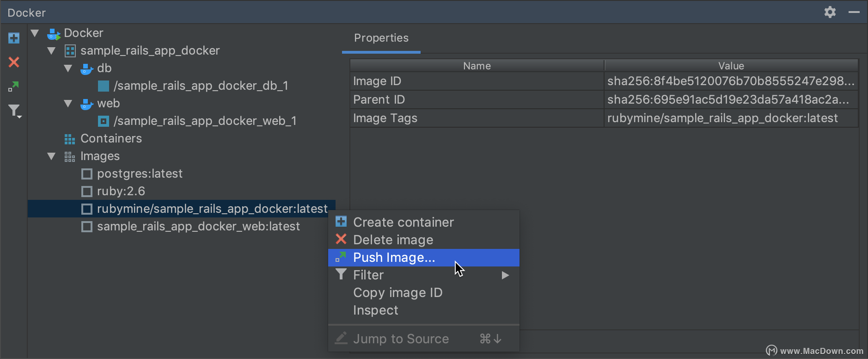Viewport: 868px width, 359px height.
Task: Select the postgres:latest image
Action: click(140, 174)
